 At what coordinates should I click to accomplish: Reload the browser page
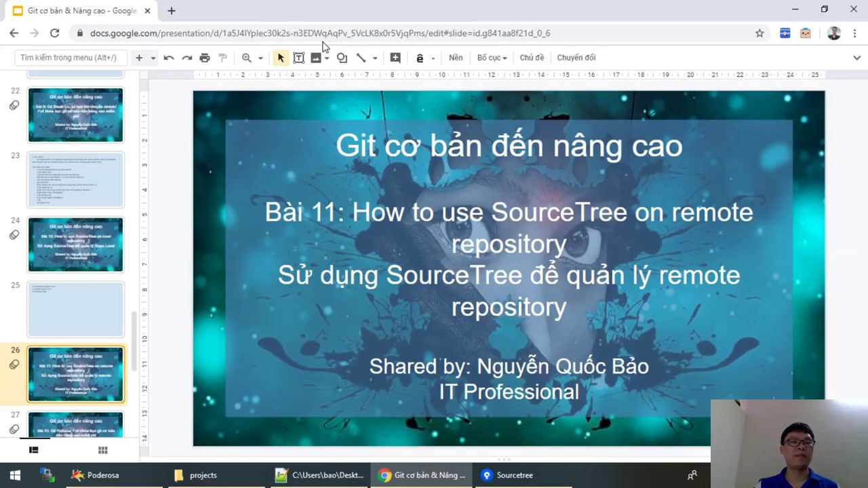point(54,33)
